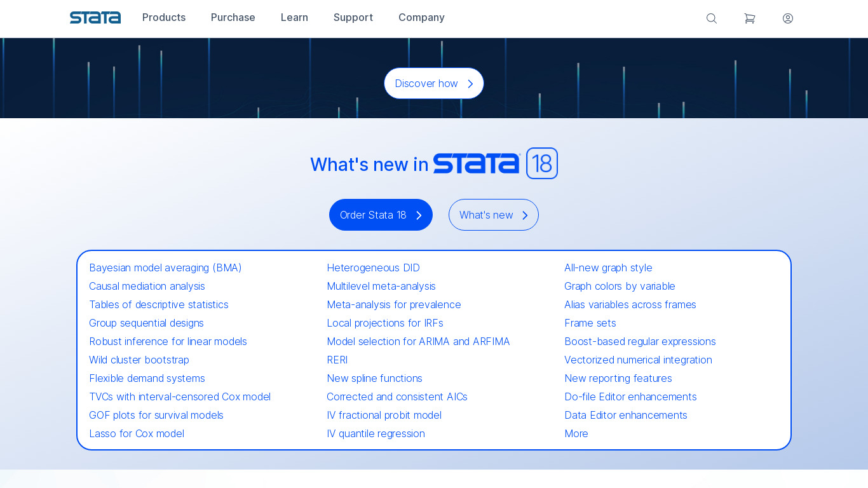Open the user account icon
Image resolution: width=868 pixels, height=488 pixels.
[788, 18]
